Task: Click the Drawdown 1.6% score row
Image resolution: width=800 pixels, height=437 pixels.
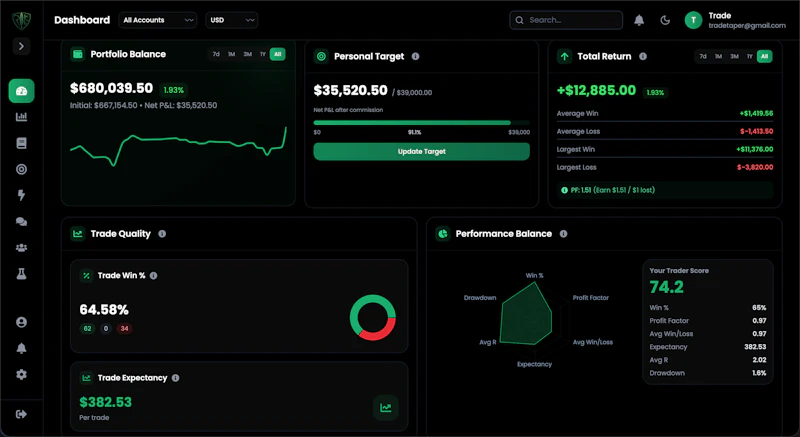Action: click(708, 373)
